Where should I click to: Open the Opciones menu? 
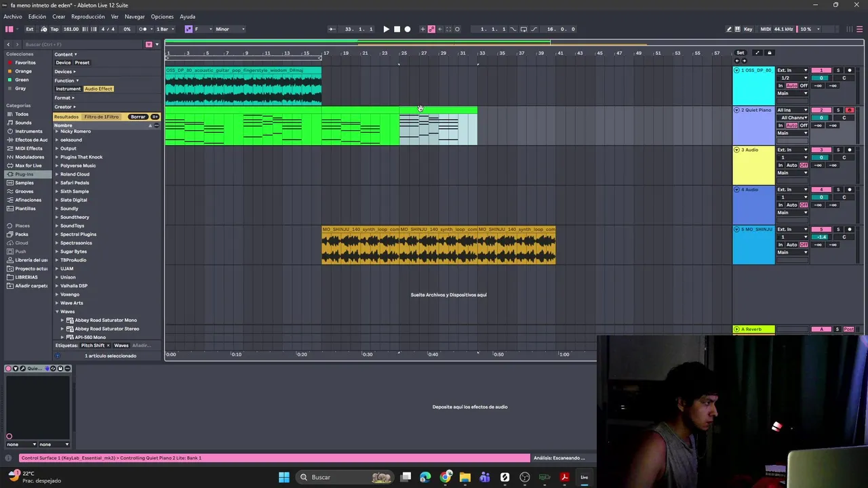[x=162, y=16]
